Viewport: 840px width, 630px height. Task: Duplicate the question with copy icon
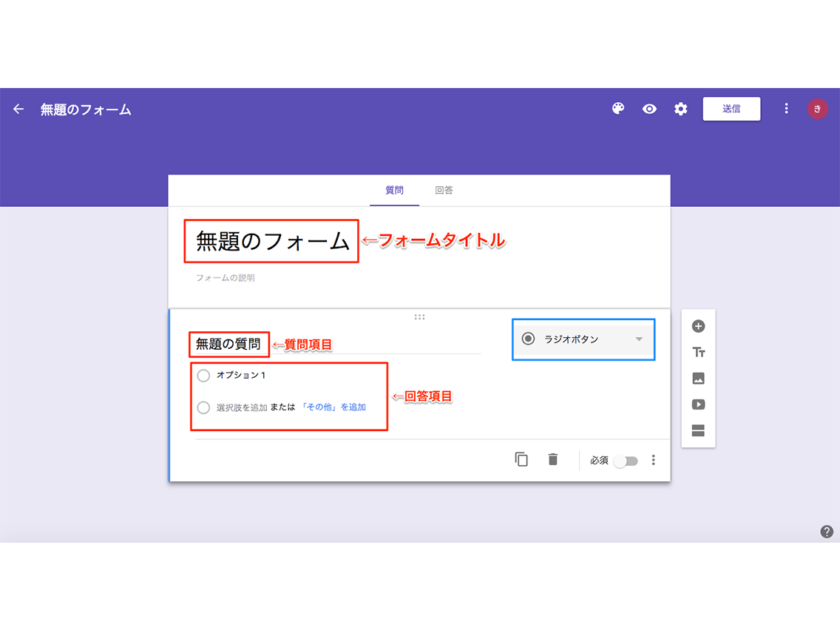pyautogui.click(x=521, y=460)
